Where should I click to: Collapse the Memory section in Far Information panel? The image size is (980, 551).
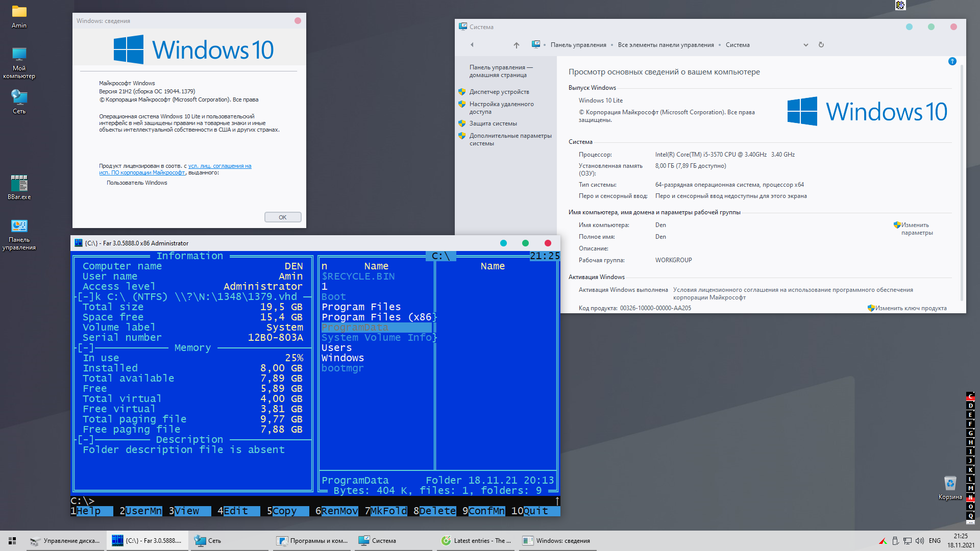(x=86, y=348)
